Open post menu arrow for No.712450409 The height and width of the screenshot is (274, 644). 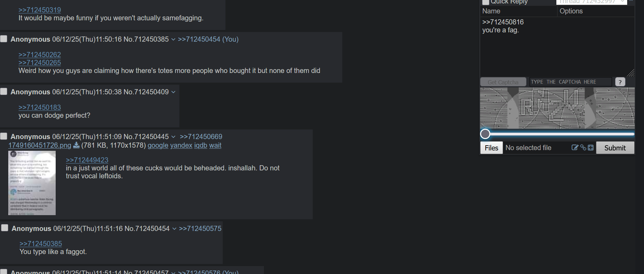173,92
